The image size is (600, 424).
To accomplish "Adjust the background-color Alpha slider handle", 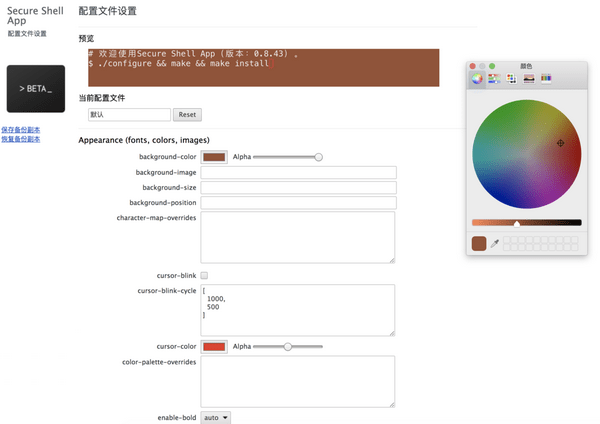I will 318,157.
